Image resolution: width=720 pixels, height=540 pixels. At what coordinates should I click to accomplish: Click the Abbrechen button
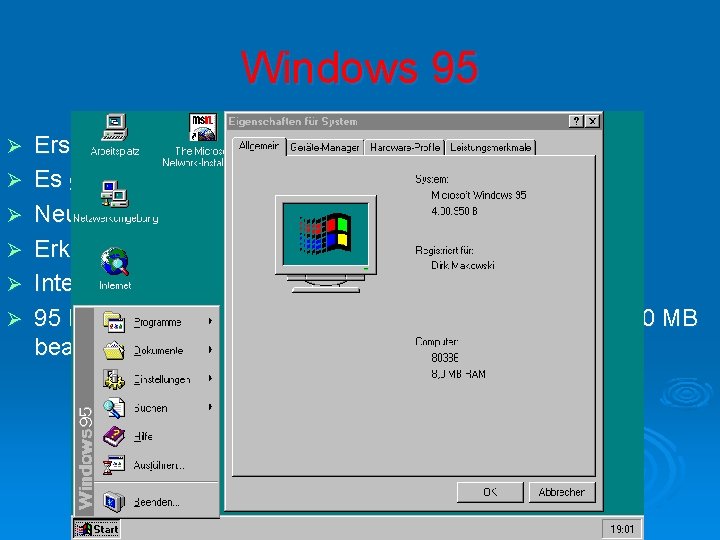coord(562,492)
